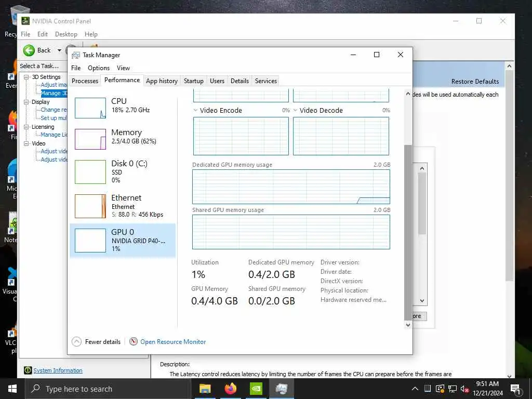The height and width of the screenshot is (399, 532).
Task: Open the Video Decode engine dropdown
Action: [295, 110]
